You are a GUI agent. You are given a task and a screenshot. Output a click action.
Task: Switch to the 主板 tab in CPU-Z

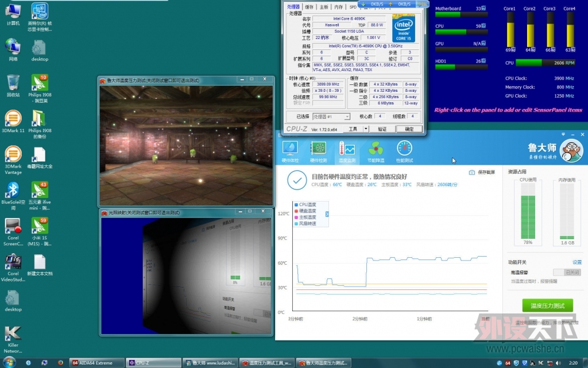coord(324,7)
